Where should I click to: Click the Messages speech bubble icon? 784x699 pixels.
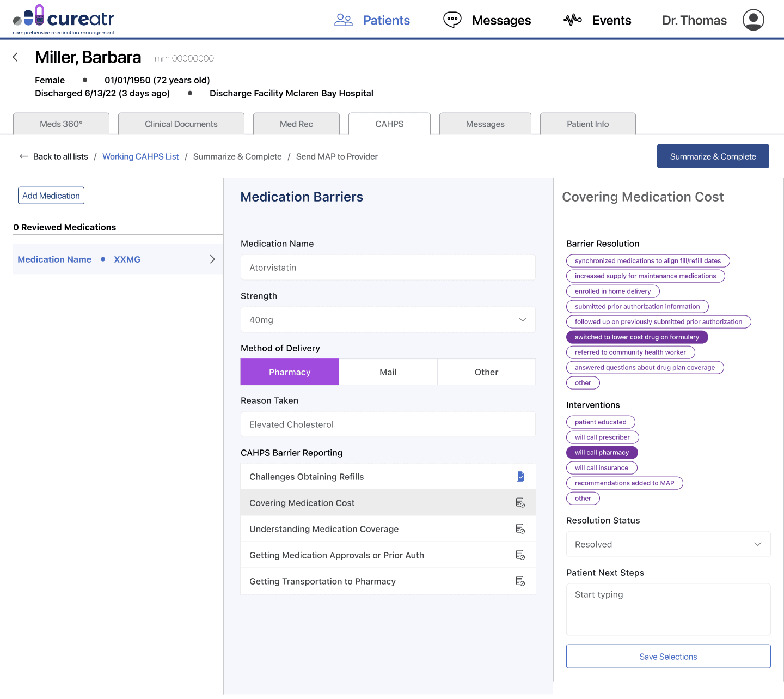pyautogui.click(x=452, y=20)
